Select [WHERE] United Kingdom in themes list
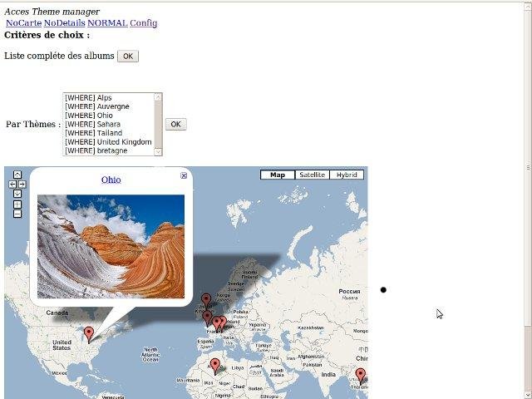 pos(109,142)
